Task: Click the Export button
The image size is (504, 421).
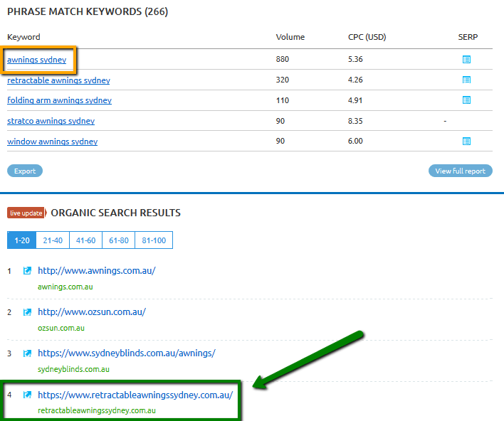Action: 25,171
